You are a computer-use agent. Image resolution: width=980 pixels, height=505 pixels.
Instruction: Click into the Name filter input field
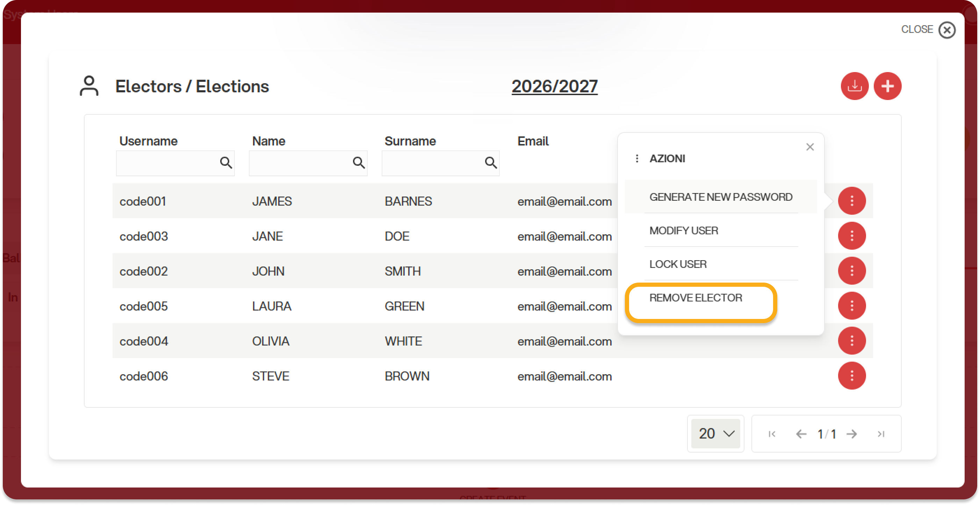pyautogui.click(x=298, y=163)
